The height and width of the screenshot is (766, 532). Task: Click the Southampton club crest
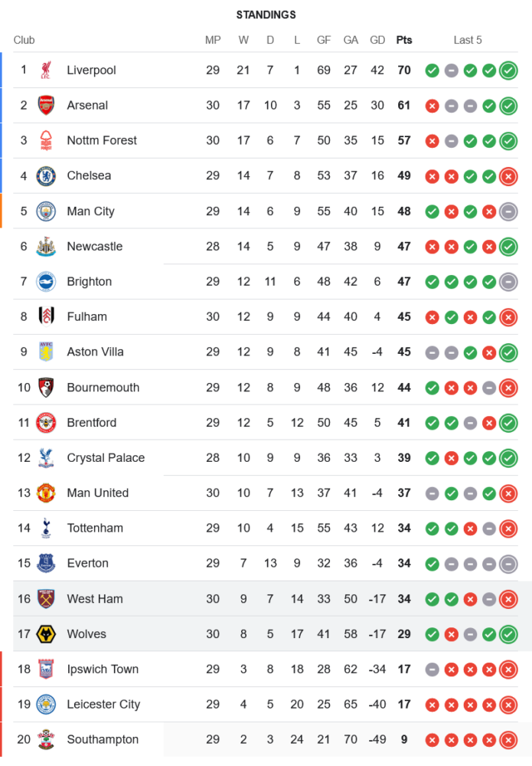[47, 739]
